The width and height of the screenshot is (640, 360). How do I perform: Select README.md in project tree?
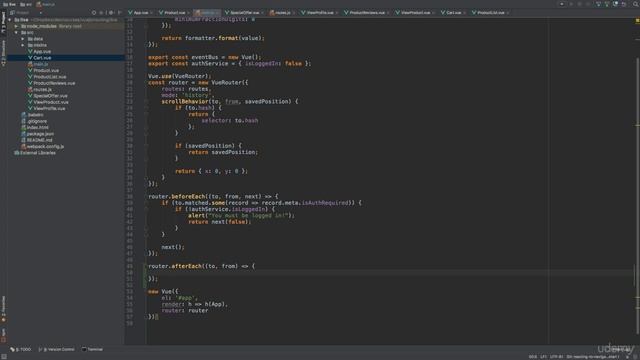click(37, 140)
